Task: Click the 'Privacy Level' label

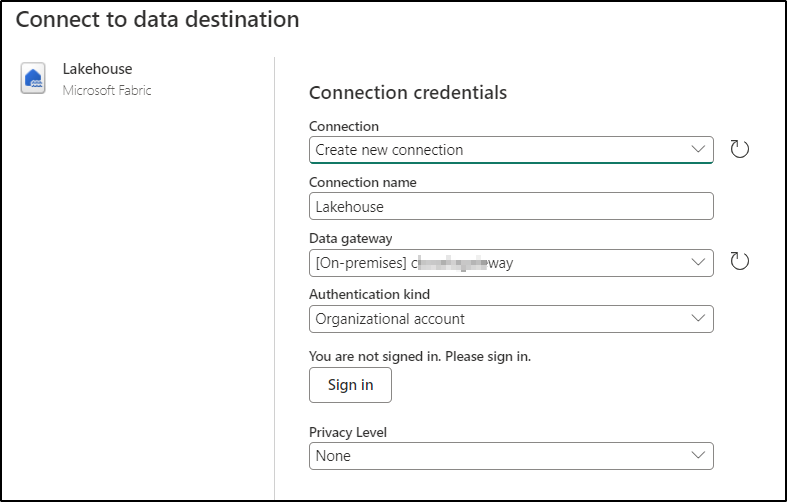Action: tap(348, 432)
